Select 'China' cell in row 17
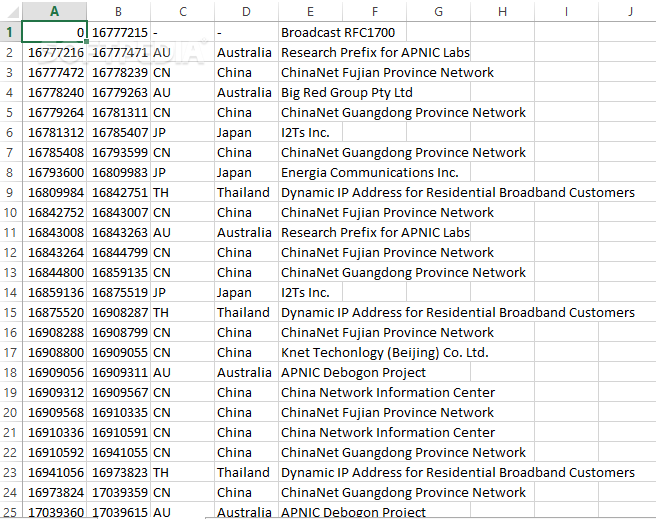This screenshot has width=656, height=519. pos(246,353)
